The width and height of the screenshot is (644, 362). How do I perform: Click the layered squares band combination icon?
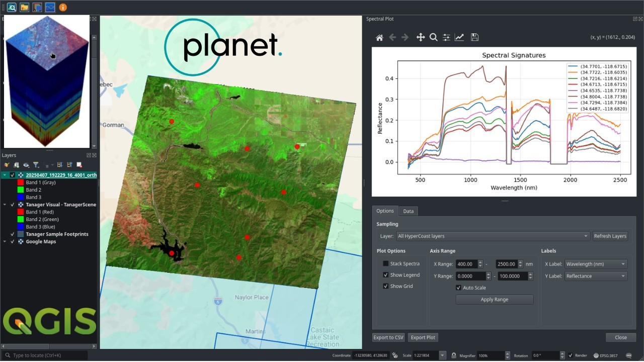point(37,8)
